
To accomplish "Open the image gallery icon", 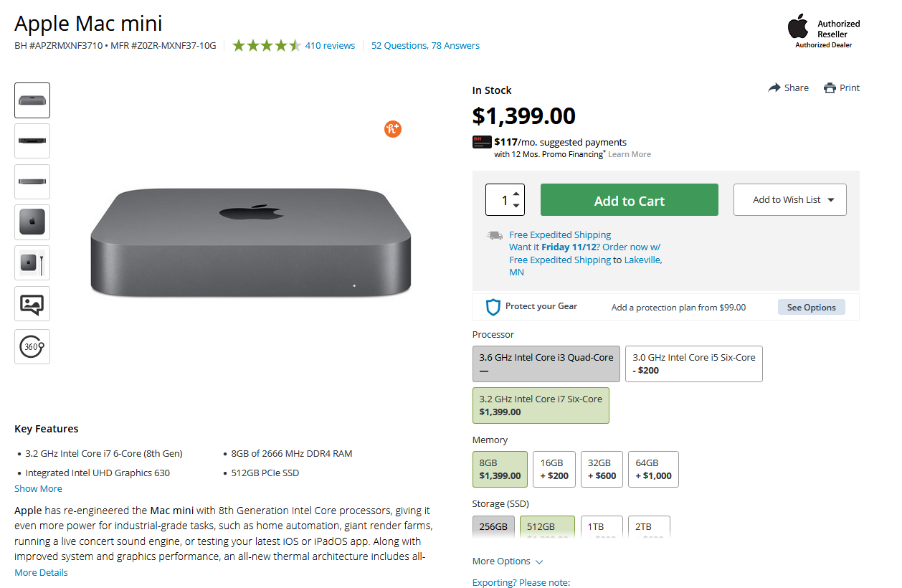I will pyautogui.click(x=32, y=304).
